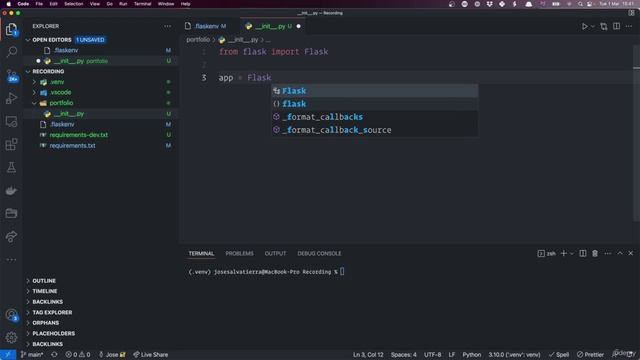The height and width of the screenshot is (360, 640).
Task: Click the Split Editor Right icon
Action: tap(616, 26)
